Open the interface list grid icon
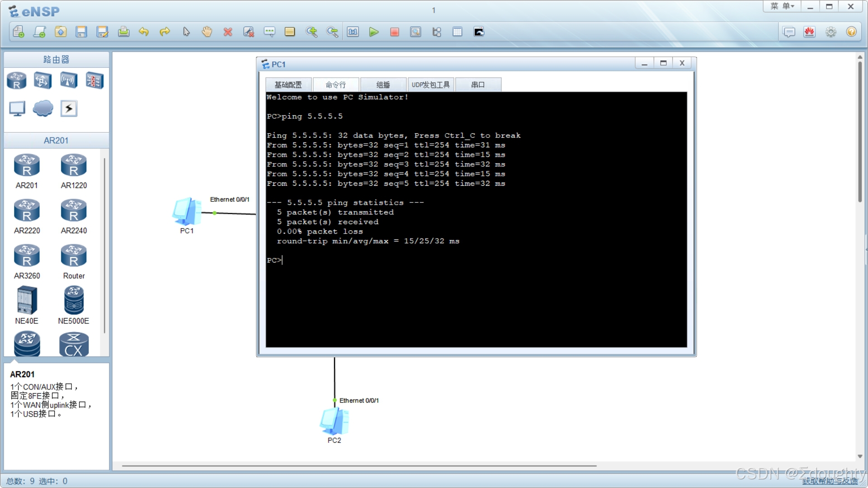Image resolution: width=868 pixels, height=488 pixels. (x=458, y=32)
